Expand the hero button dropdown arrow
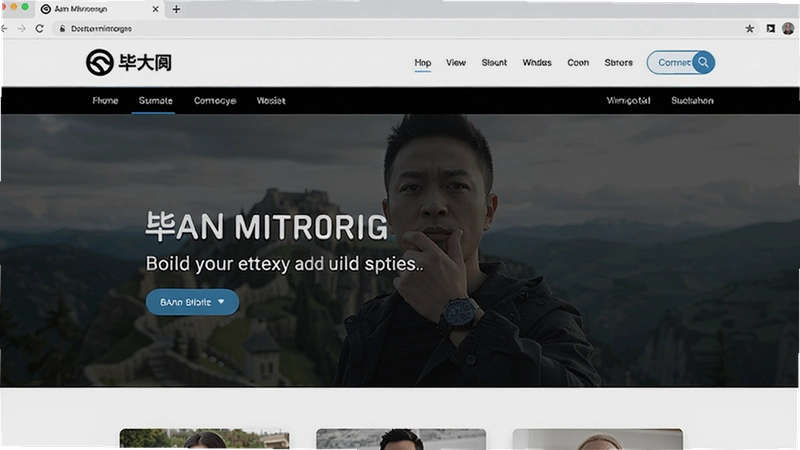Image resolution: width=800 pixels, height=450 pixels. click(221, 302)
